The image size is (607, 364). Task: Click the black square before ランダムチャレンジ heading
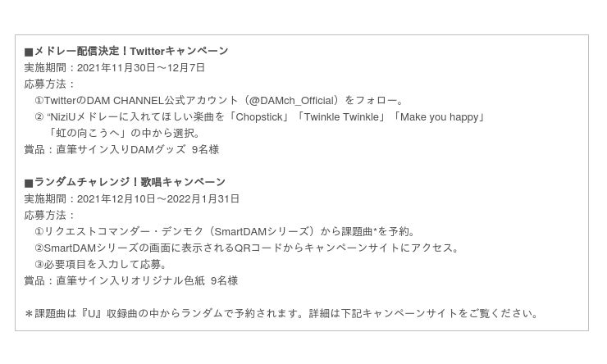tap(29, 183)
